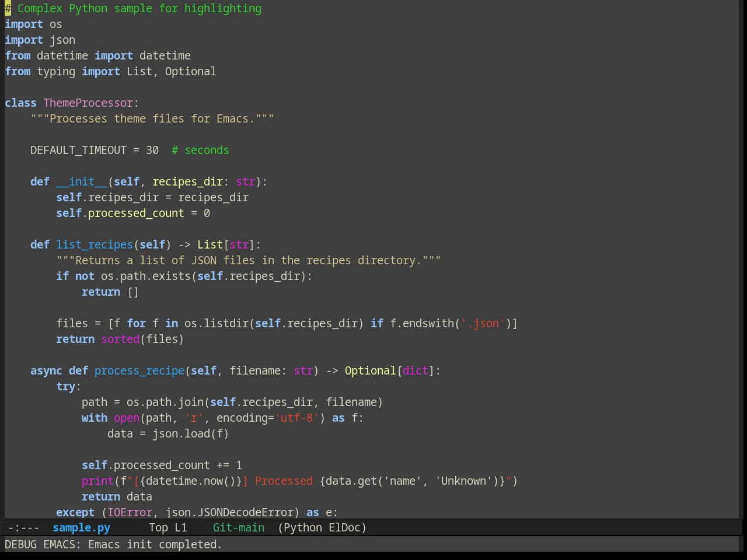Screen dimensions: 747x560
Task: Click the echo area message 'Emacs init completed.'
Action: tap(155, 545)
